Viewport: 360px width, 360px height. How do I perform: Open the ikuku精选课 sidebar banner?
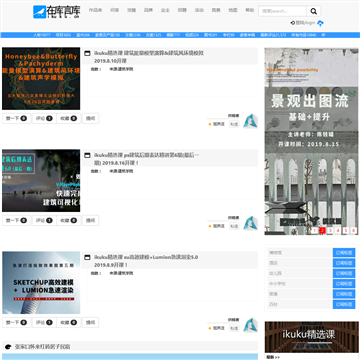coord(312,337)
